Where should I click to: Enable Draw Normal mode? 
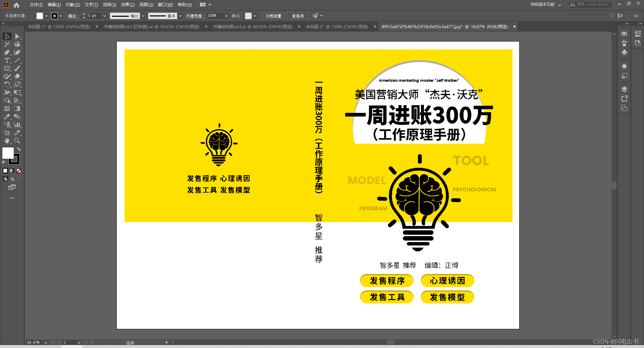click(5, 179)
